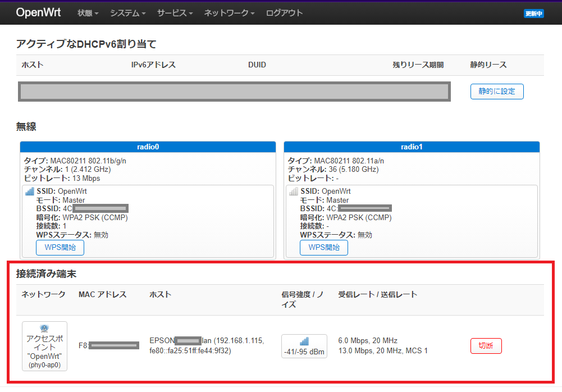
Task: Click the signal icon beside radio0's SSID
Action: [x=29, y=191]
